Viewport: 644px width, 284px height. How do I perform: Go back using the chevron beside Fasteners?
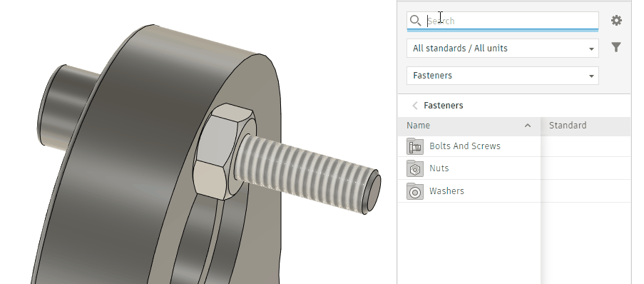click(415, 106)
